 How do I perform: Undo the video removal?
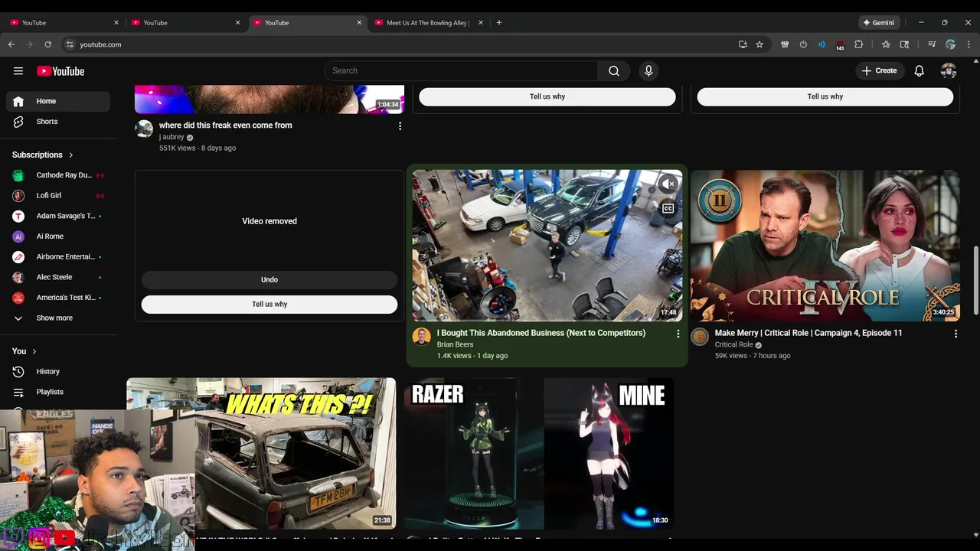pos(269,279)
